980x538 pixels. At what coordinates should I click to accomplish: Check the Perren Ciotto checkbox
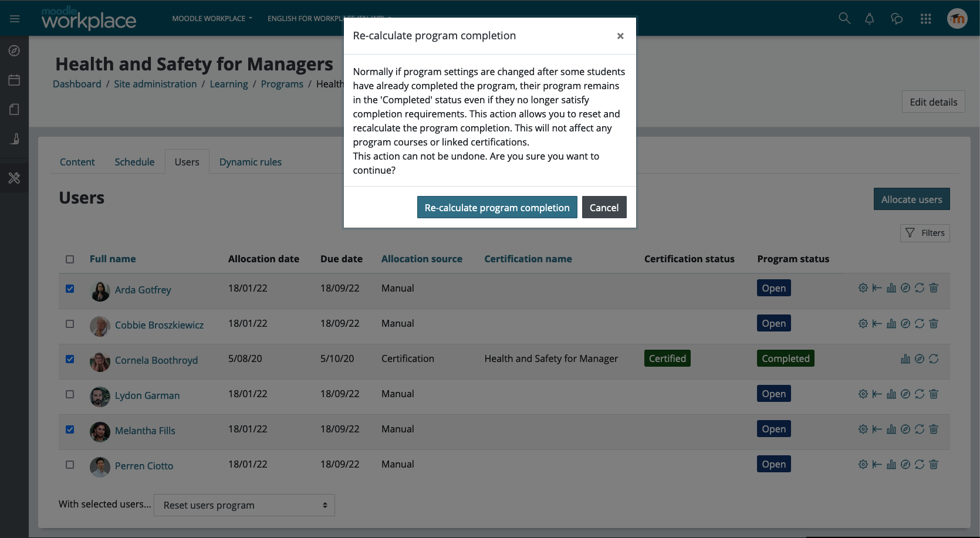pos(70,465)
